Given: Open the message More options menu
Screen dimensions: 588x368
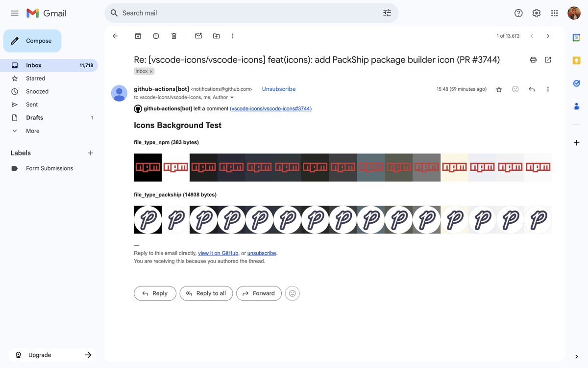Looking at the screenshot, I should click(x=548, y=89).
